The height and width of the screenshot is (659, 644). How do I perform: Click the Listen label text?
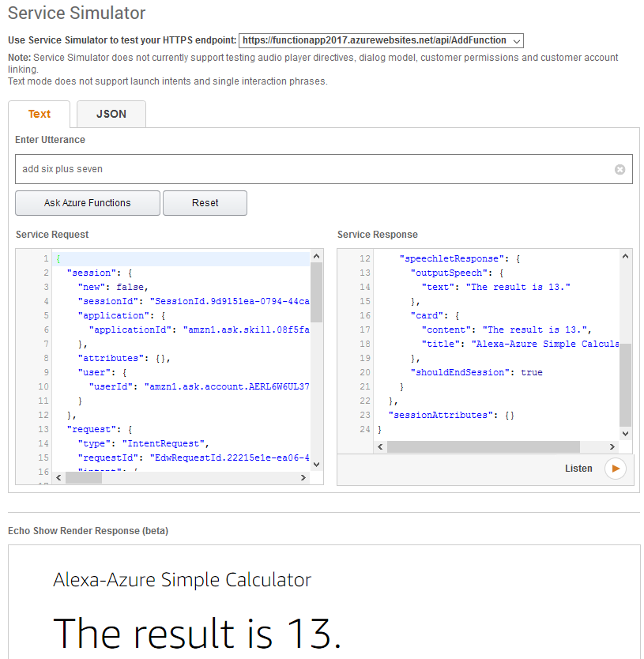click(578, 469)
